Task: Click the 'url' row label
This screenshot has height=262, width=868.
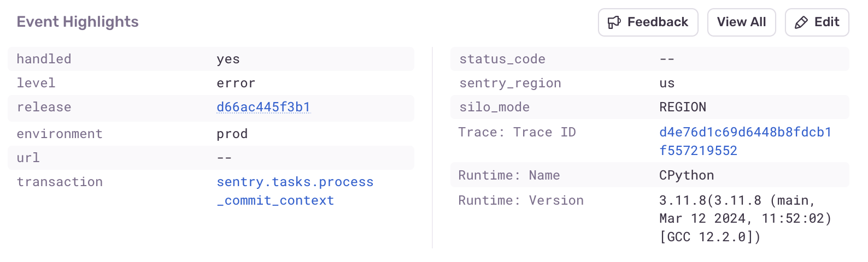Action: (28, 158)
